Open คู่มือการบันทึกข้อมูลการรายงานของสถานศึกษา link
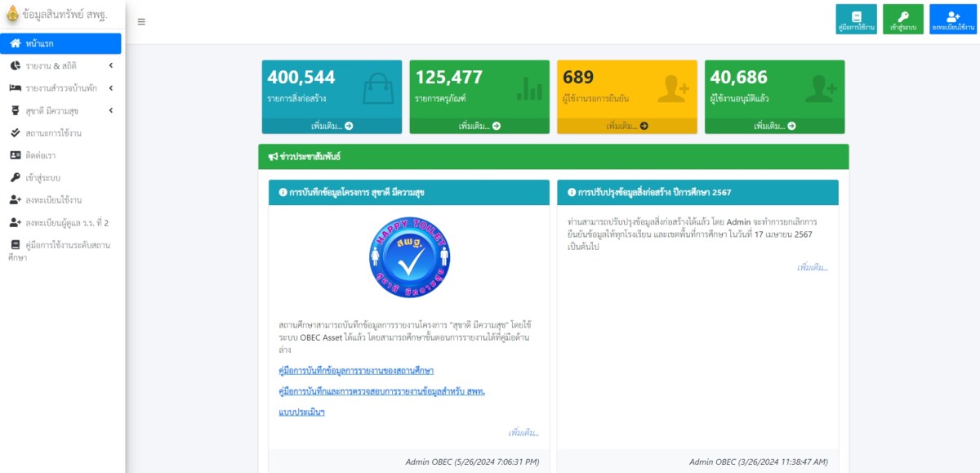 356,371
